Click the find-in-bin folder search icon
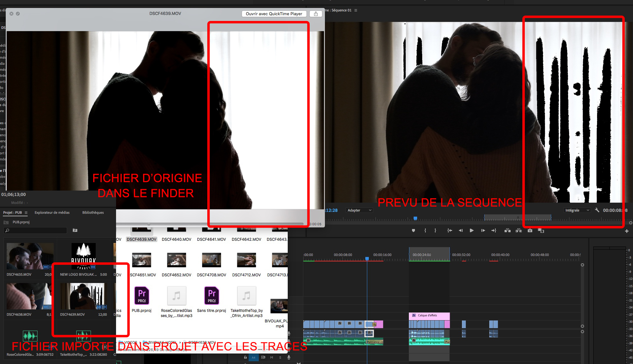Image resolution: width=633 pixels, height=364 pixels. tap(75, 230)
